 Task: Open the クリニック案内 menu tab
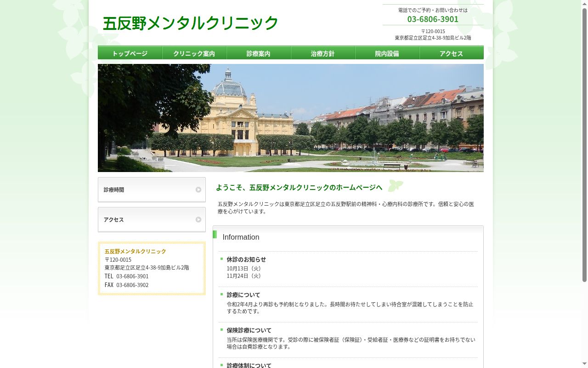click(x=194, y=53)
